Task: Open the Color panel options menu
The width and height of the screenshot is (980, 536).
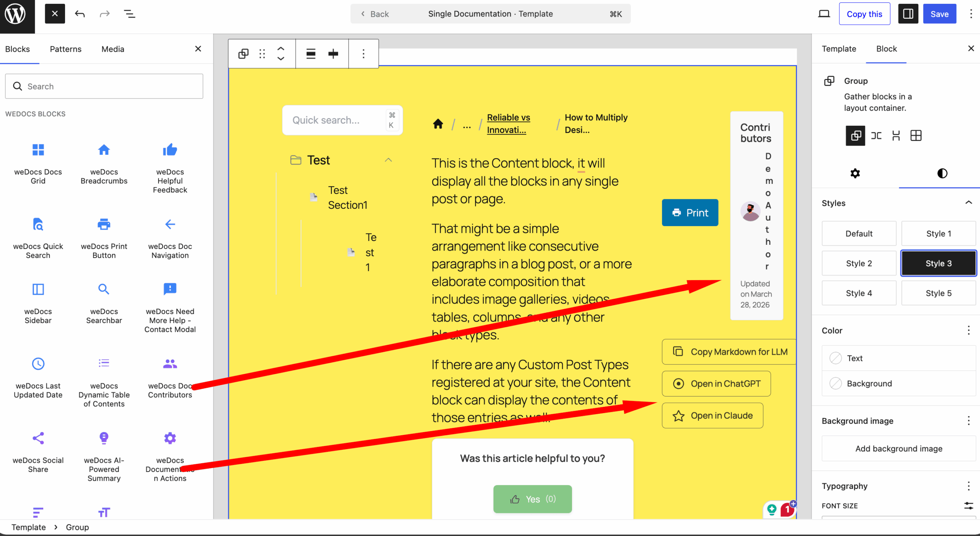Action: coord(968,330)
